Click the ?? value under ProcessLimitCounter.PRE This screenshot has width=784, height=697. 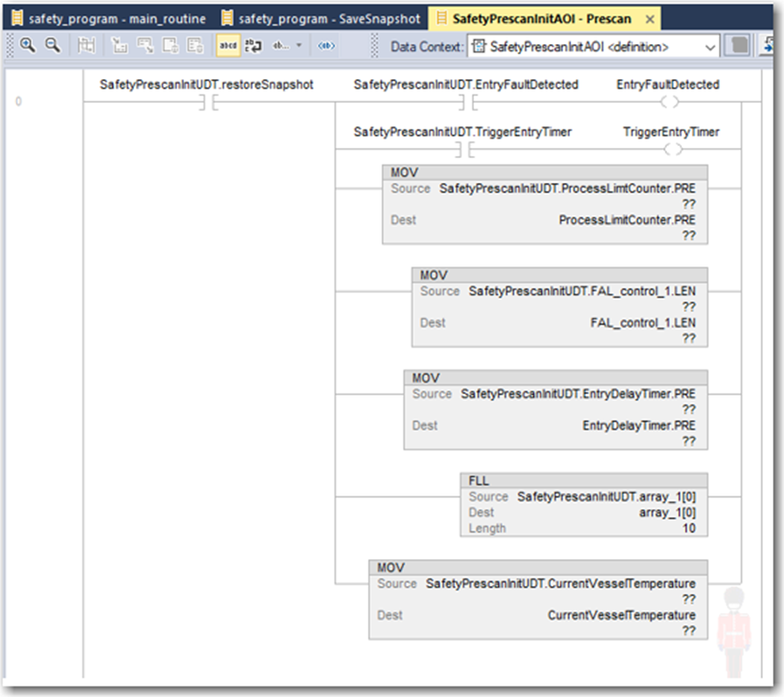click(688, 236)
